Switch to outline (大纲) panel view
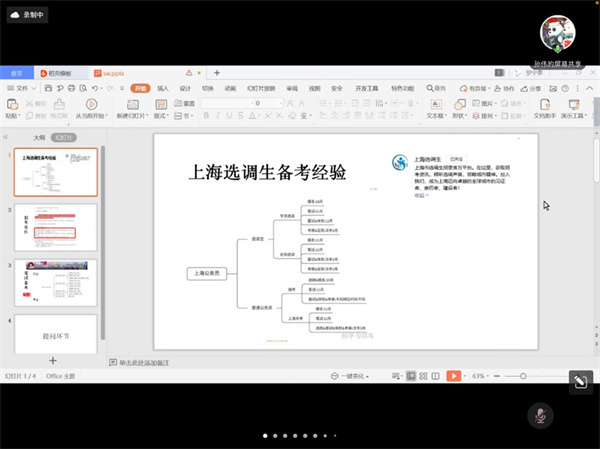The width and height of the screenshot is (600, 449). point(39,138)
